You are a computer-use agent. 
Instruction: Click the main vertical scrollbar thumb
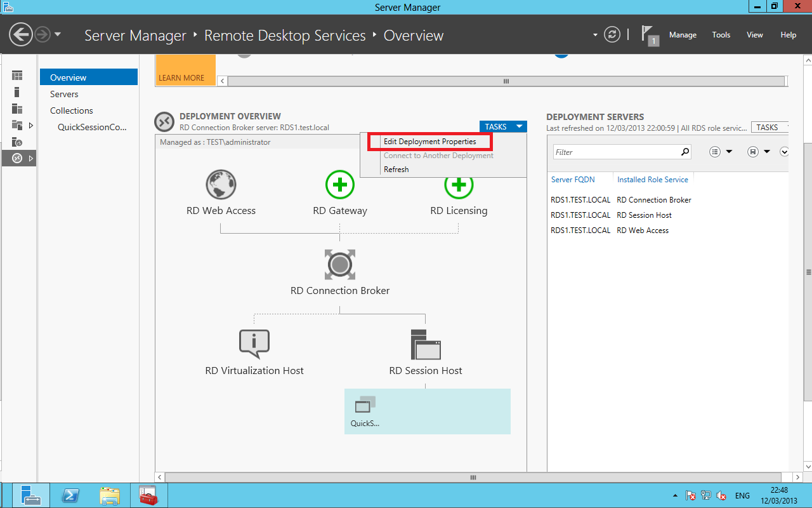808,272
